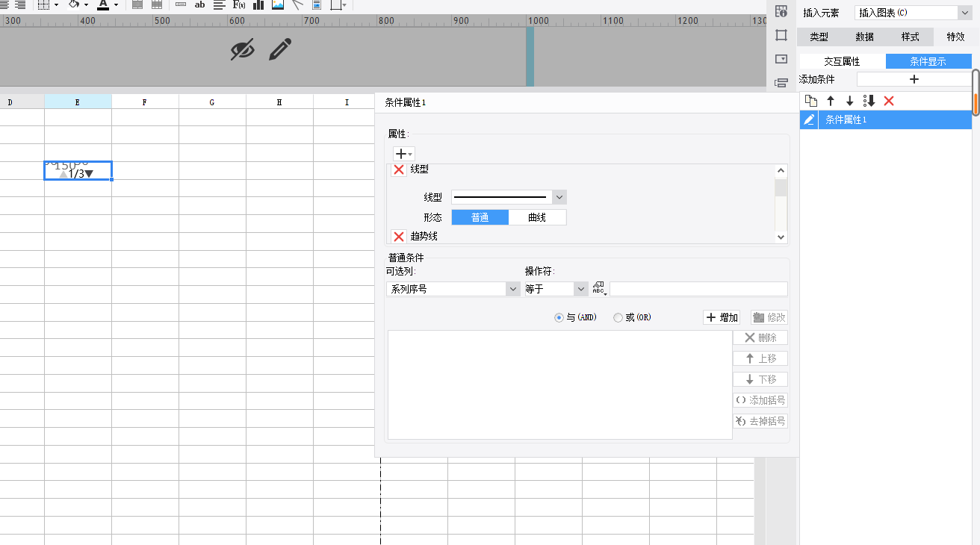Switch to 特效 tab
The width and height of the screenshot is (980, 545).
955,37
